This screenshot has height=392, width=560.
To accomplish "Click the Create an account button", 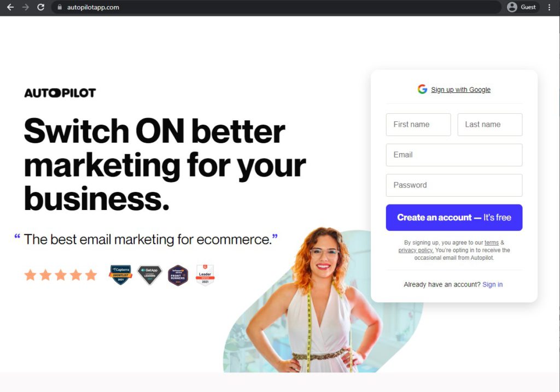I will click(454, 218).
